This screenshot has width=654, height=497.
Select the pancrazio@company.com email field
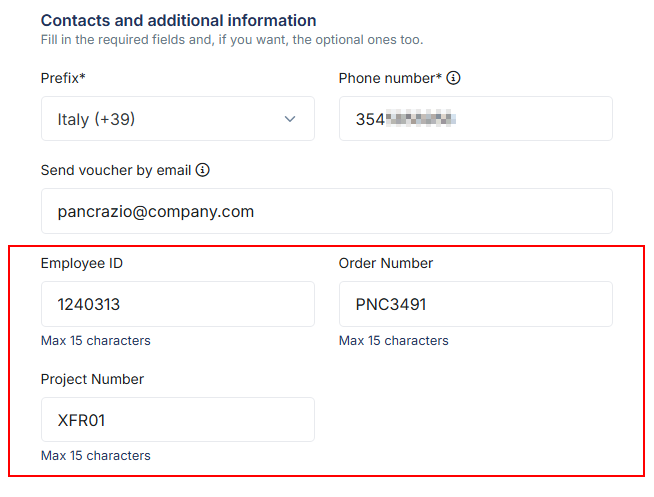[x=327, y=211]
